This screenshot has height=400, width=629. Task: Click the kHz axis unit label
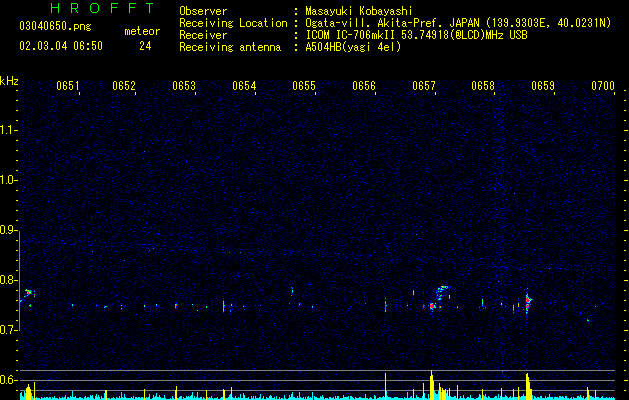tap(9, 81)
